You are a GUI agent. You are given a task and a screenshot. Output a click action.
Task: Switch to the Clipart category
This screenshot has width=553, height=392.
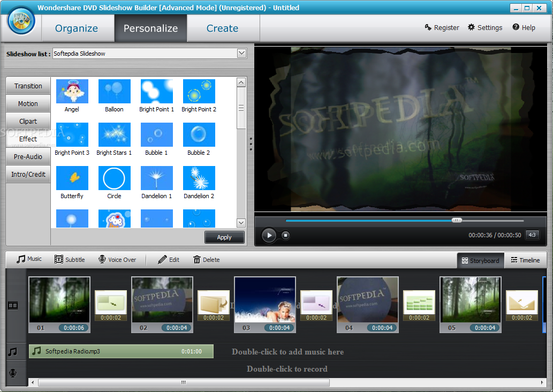[28, 122]
